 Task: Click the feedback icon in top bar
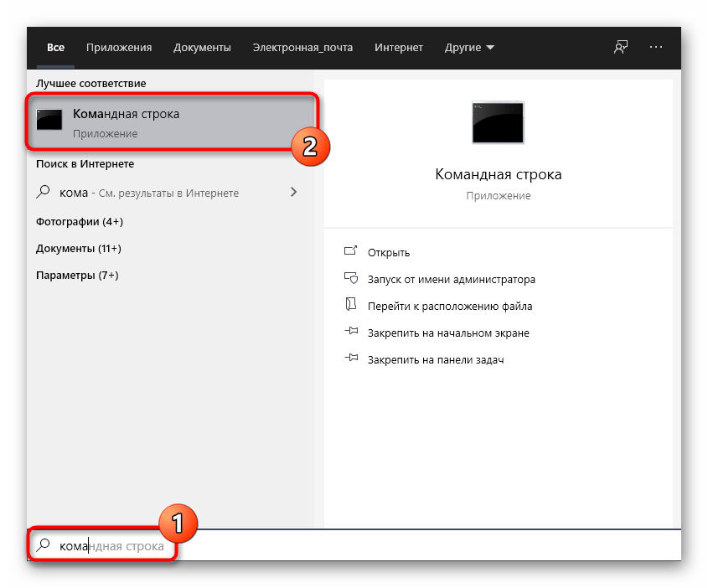620,48
